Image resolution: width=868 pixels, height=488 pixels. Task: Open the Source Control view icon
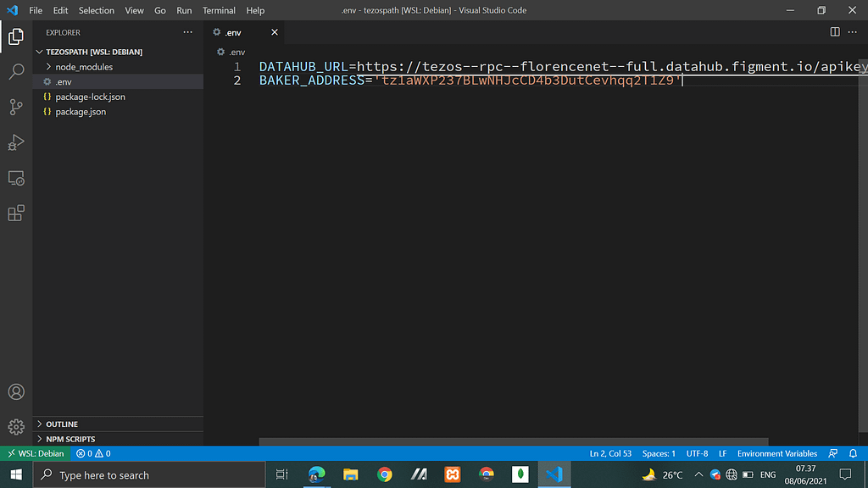(x=16, y=107)
